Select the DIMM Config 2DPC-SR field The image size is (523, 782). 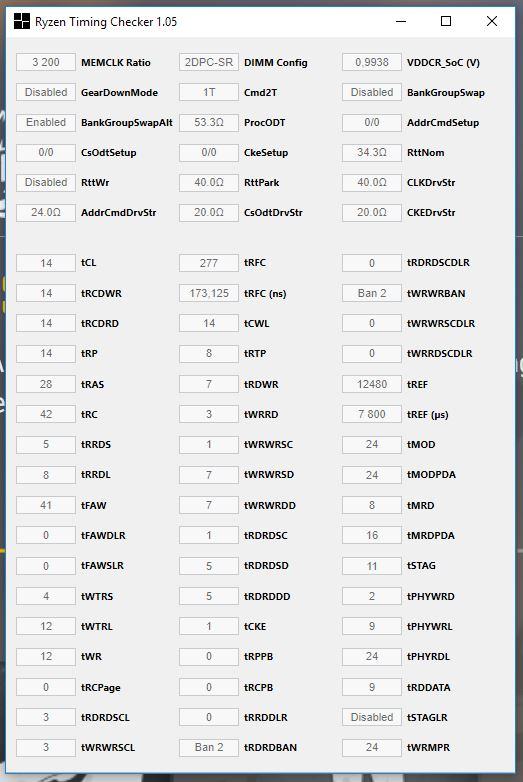coord(209,62)
